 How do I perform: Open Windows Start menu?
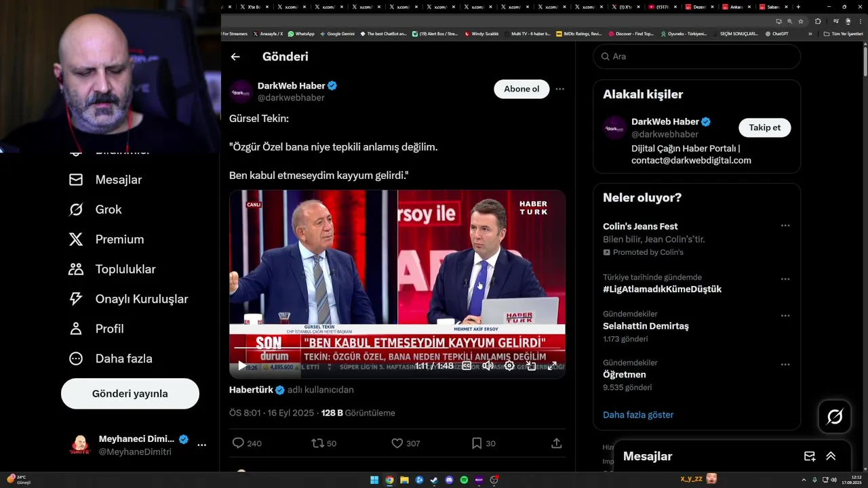[x=374, y=480]
